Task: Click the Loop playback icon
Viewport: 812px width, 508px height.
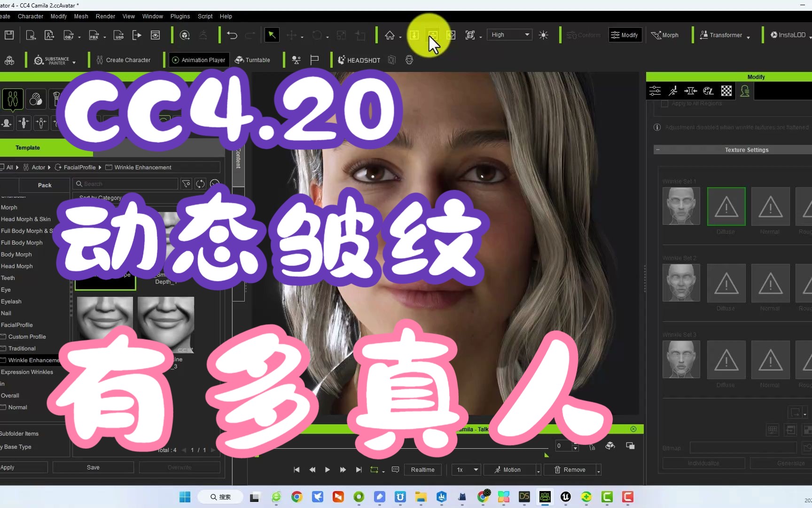Action: [375, 470]
